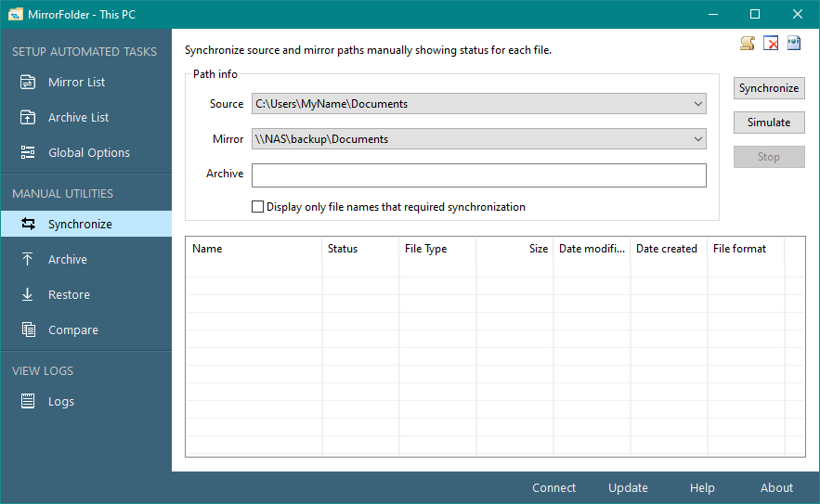Toggle Display only file names that required synchronization

[x=257, y=206]
